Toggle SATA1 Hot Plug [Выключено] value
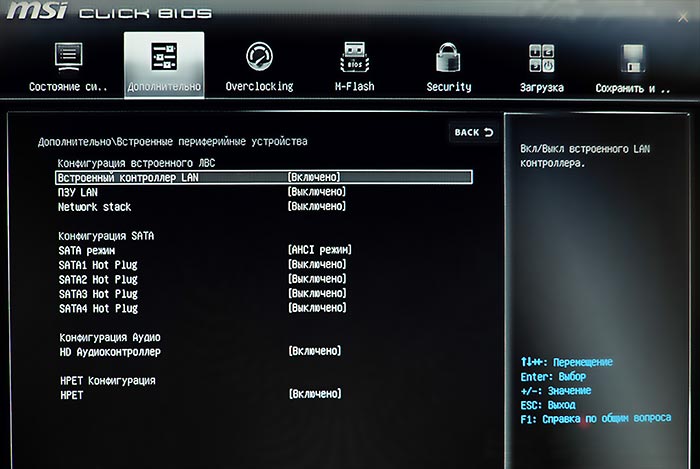 [317, 264]
